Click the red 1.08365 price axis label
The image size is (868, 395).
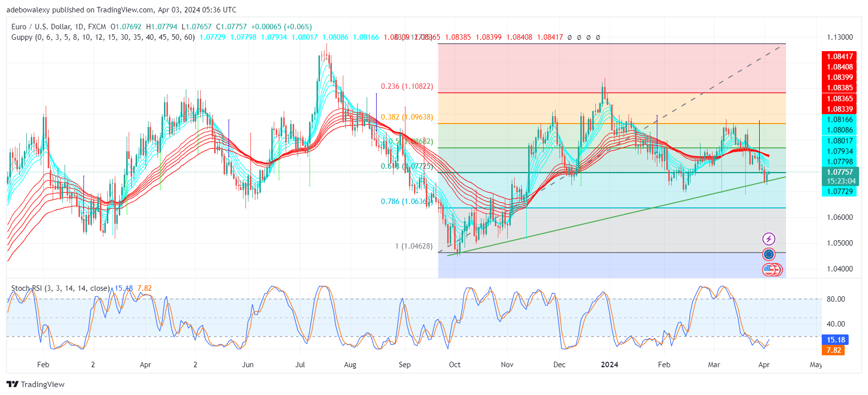840,99
